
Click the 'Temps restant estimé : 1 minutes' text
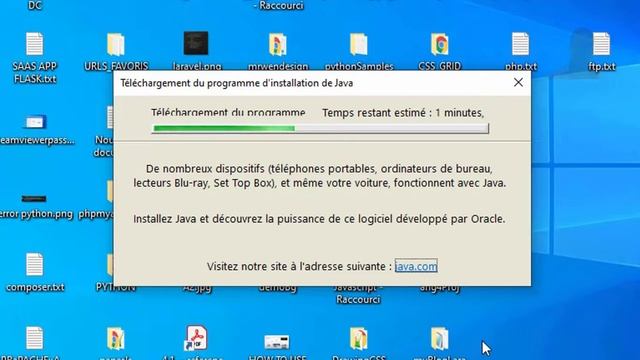pos(403,113)
